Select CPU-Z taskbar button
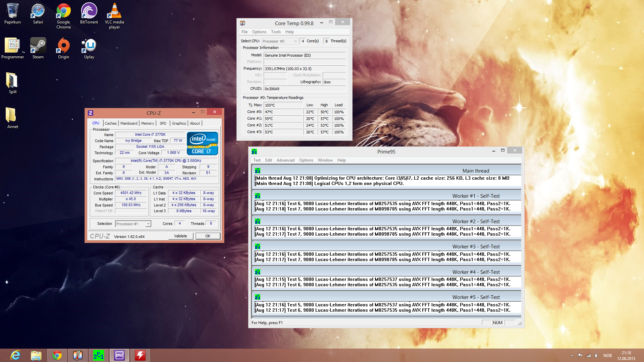Viewport: 644px width, 362px height. [119, 355]
